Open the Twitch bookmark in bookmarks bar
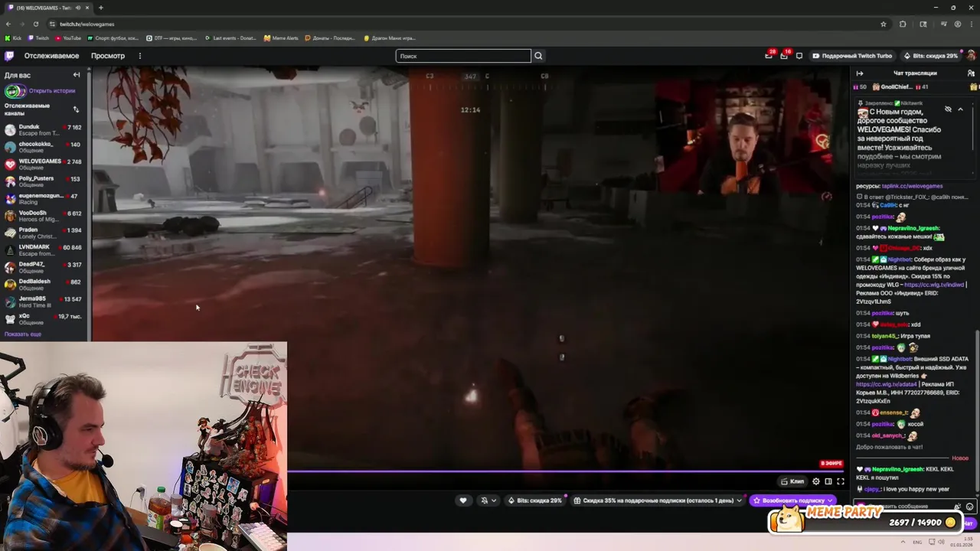This screenshot has height=551, width=980. [38, 37]
